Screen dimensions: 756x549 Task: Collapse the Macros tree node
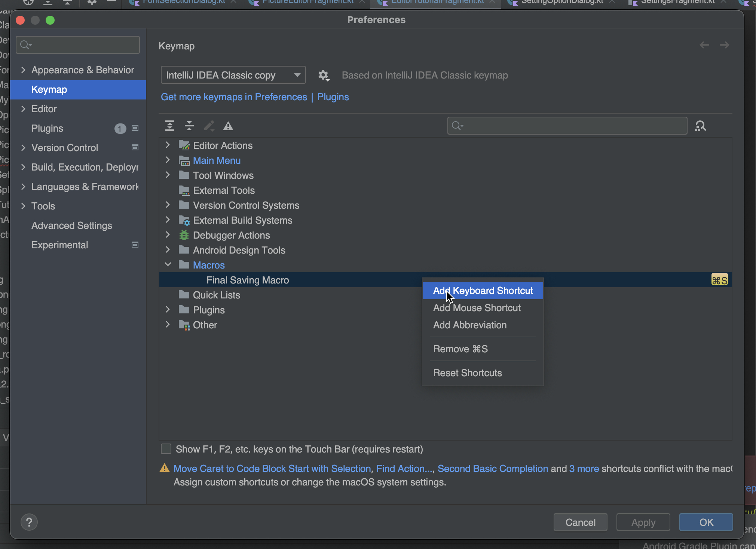[168, 265]
